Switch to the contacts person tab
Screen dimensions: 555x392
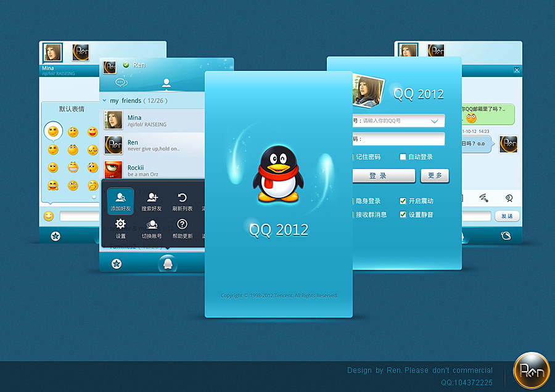[166, 83]
